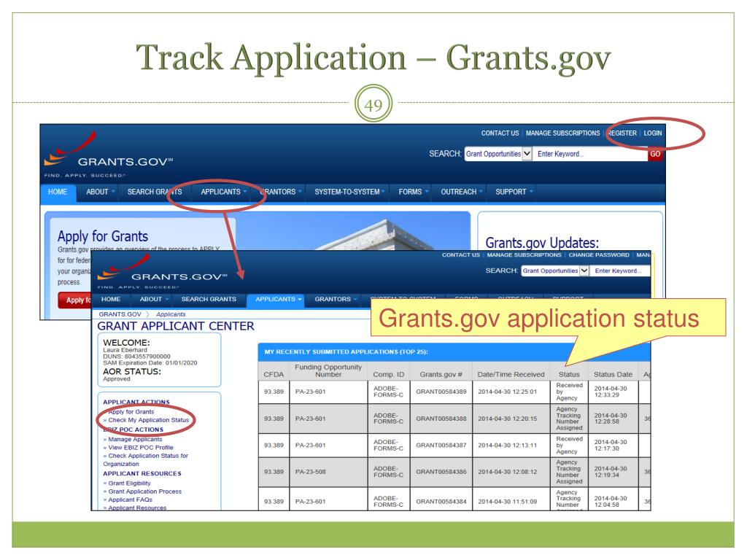Viewport: 747px width, 560px height.
Task: Click received time 2014-04-30 11:51:09
Action: click(508, 502)
